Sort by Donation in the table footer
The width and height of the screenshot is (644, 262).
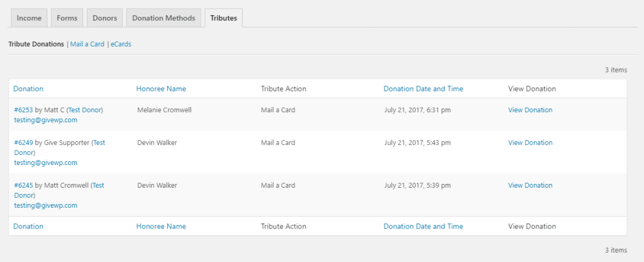pos(28,226)
